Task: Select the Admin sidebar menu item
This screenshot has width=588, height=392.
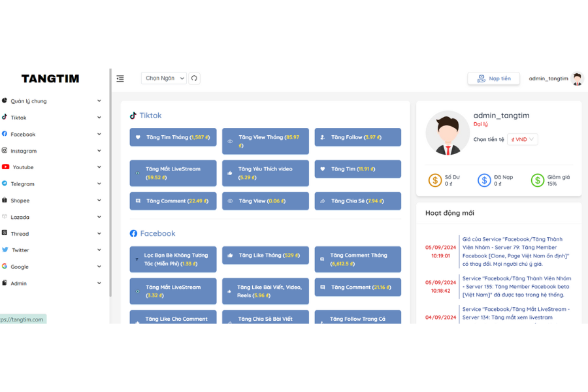Action: point(18,284)
